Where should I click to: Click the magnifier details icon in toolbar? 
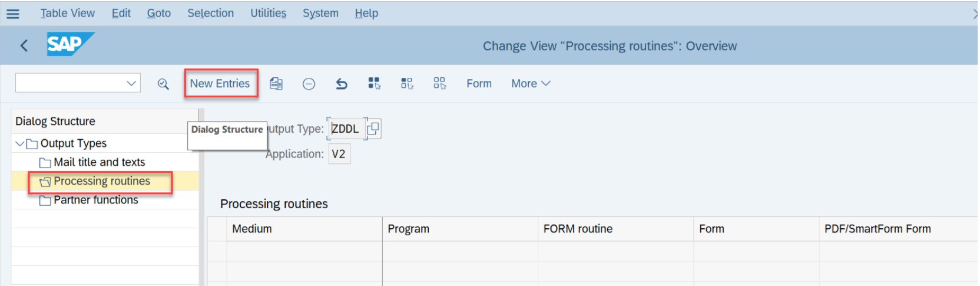point(163,84)
